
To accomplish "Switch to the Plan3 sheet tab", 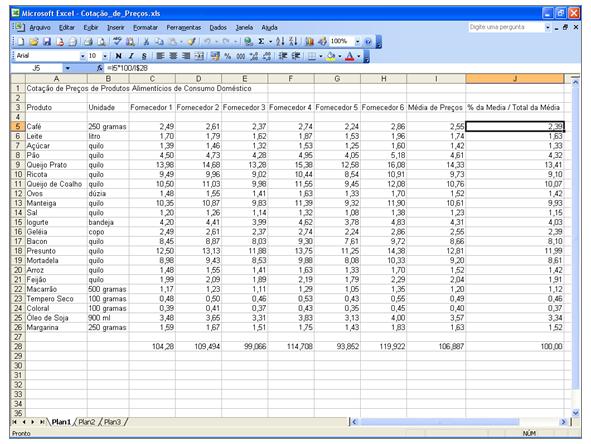I will [112, 422].
